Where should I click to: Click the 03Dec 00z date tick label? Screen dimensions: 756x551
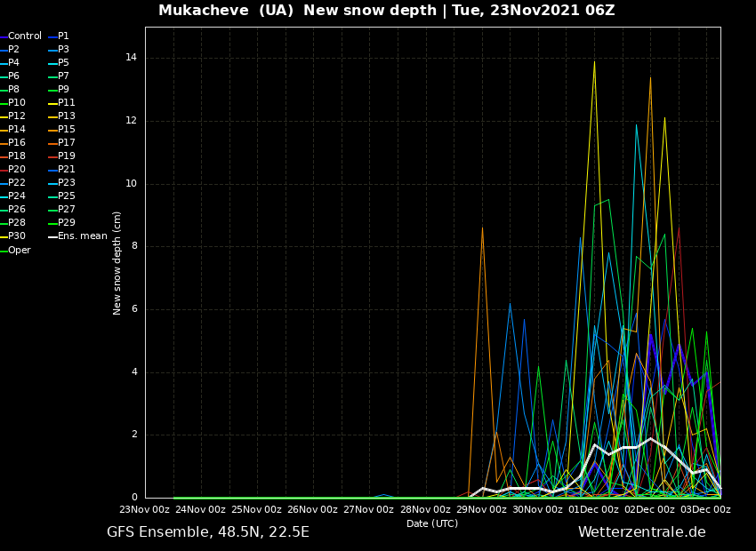706,510
